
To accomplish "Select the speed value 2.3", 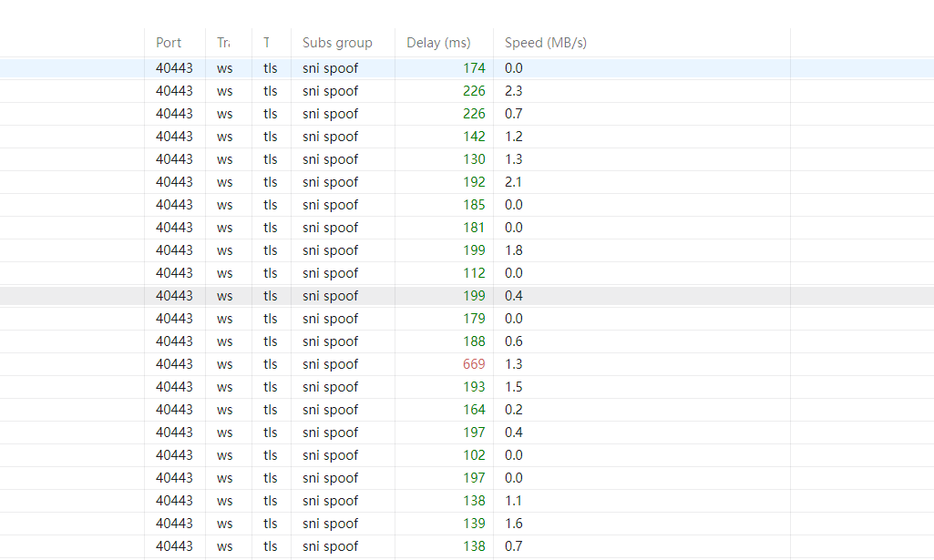I will click(x=513, y=91).
